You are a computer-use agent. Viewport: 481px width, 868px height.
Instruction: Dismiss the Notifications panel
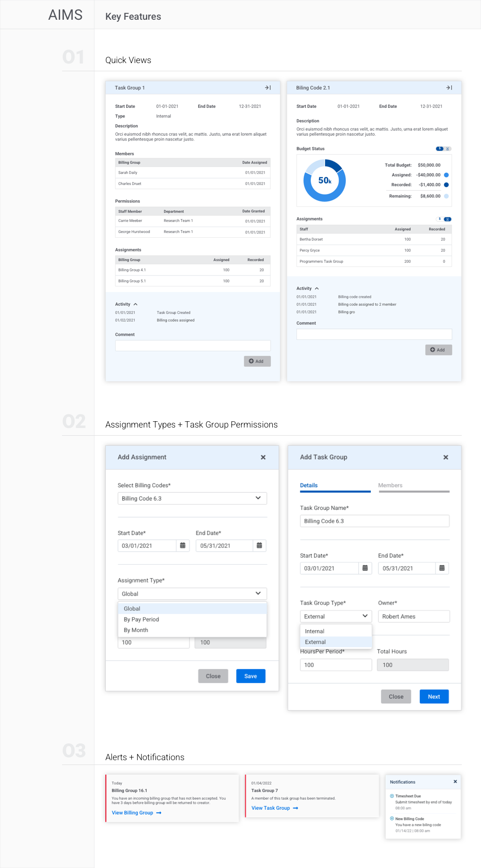[x=455, y=781]
